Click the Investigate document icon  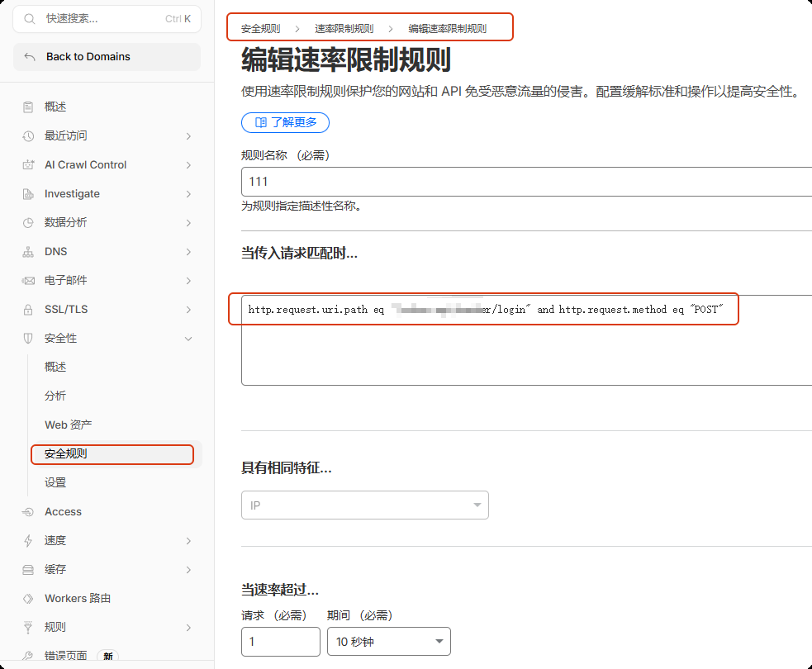pos(28,194)
